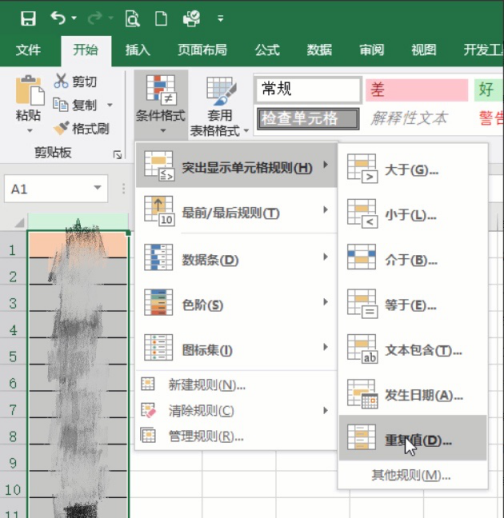The image size is (504, 519).
Task: Choose 重复值(D) rule
Action: point(413,438)
